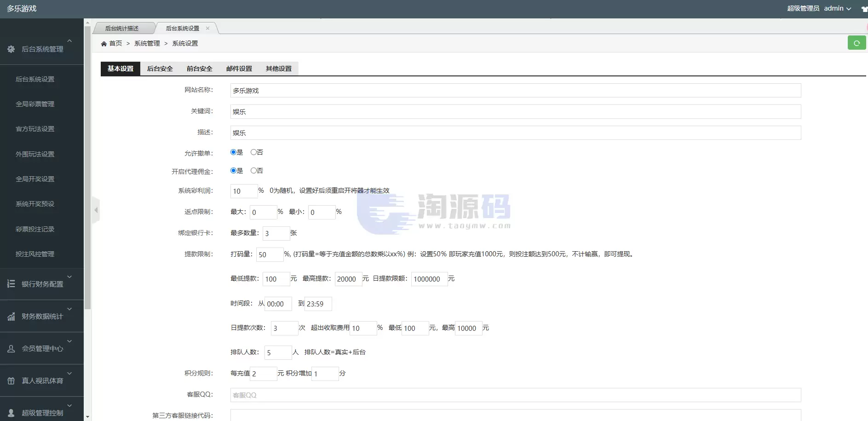Open 后台系统设置 in sidebar
Screen dimensions: 868x421
click(x=35, y=79)
